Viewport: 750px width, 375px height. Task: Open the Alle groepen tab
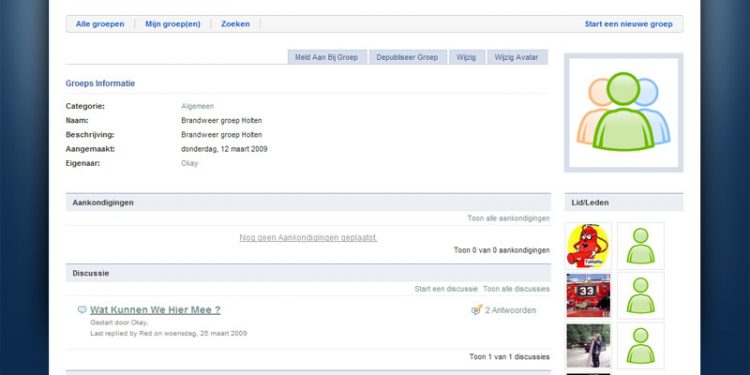(x=100, y=24)
